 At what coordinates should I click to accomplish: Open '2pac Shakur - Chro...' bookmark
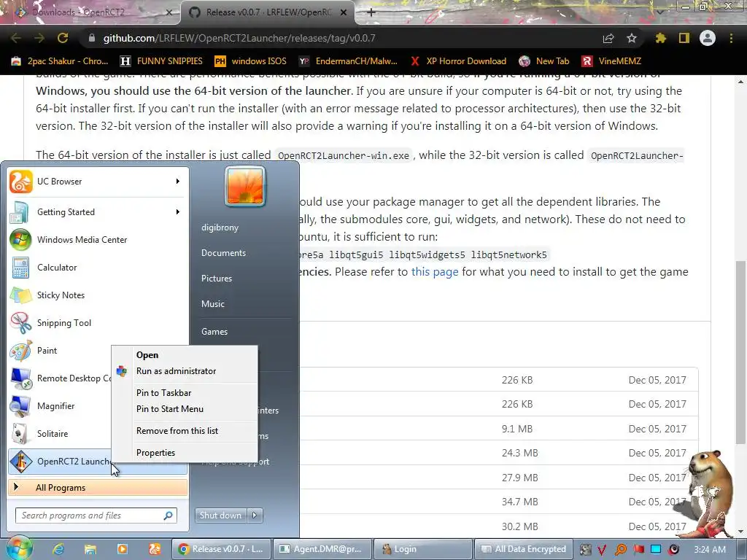point(60,61)
